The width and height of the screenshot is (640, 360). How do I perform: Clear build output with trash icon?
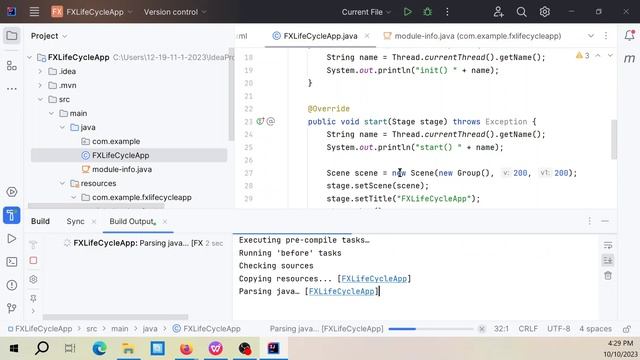point(608,276)
